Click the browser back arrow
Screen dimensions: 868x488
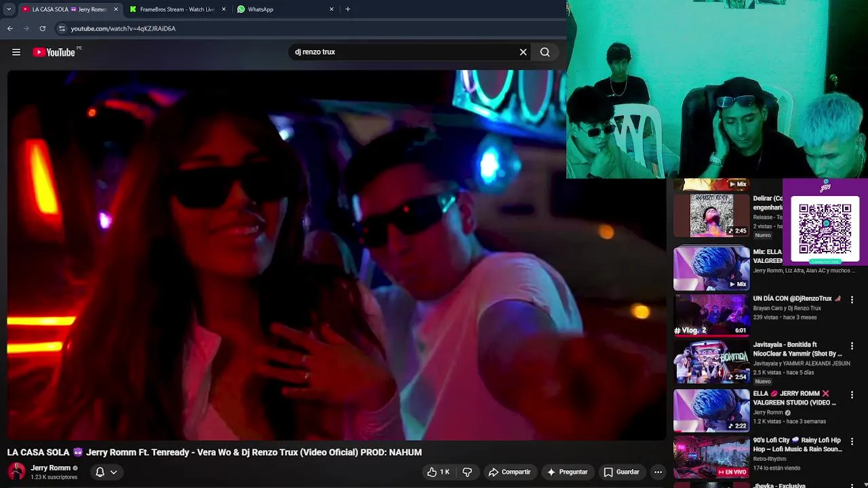9,28
